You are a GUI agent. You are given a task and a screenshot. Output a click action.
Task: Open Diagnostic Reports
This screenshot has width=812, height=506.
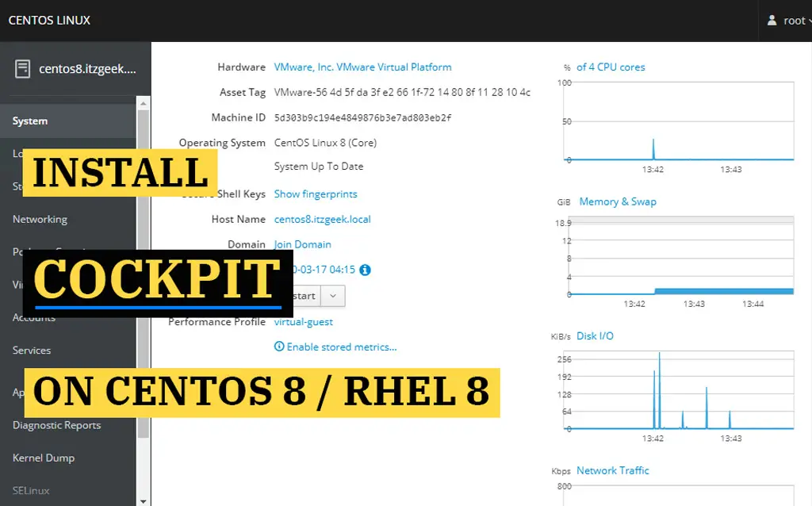(x=56, y=425)
